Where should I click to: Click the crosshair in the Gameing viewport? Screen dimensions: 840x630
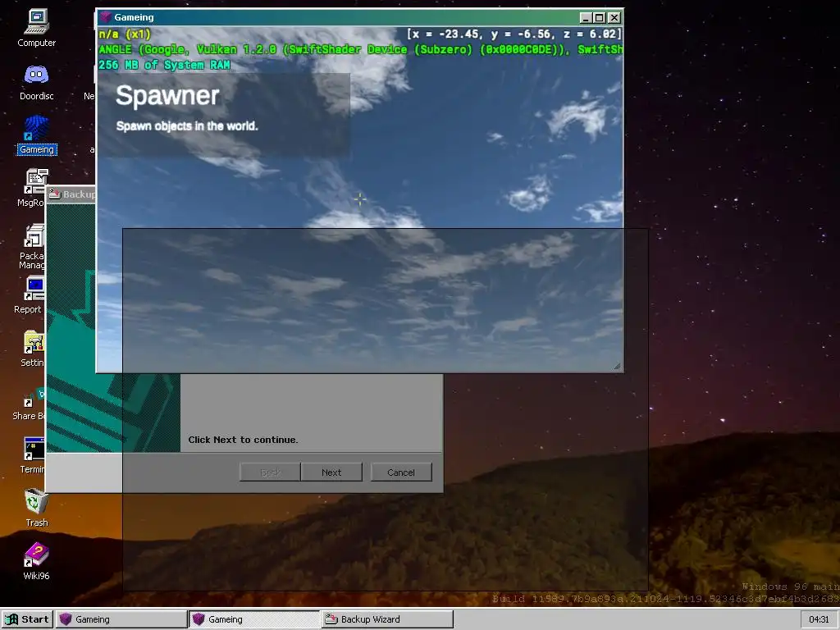(x=360, y=199)
